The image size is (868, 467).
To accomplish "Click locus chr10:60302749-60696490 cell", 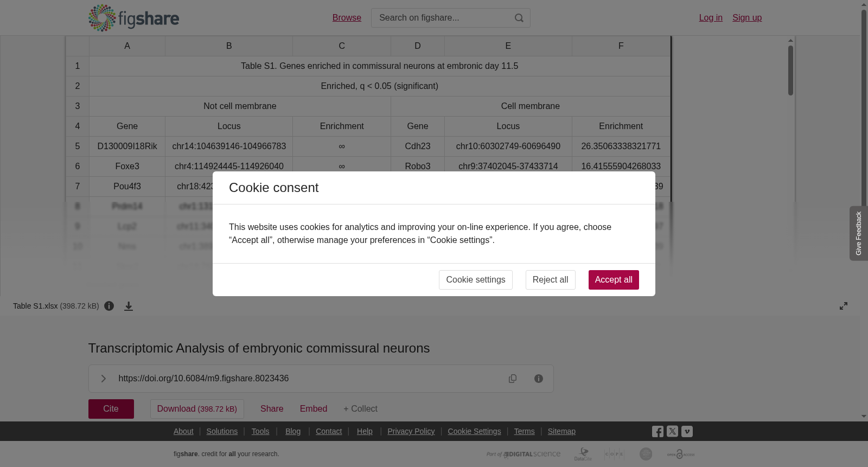I will coord(508,146).
